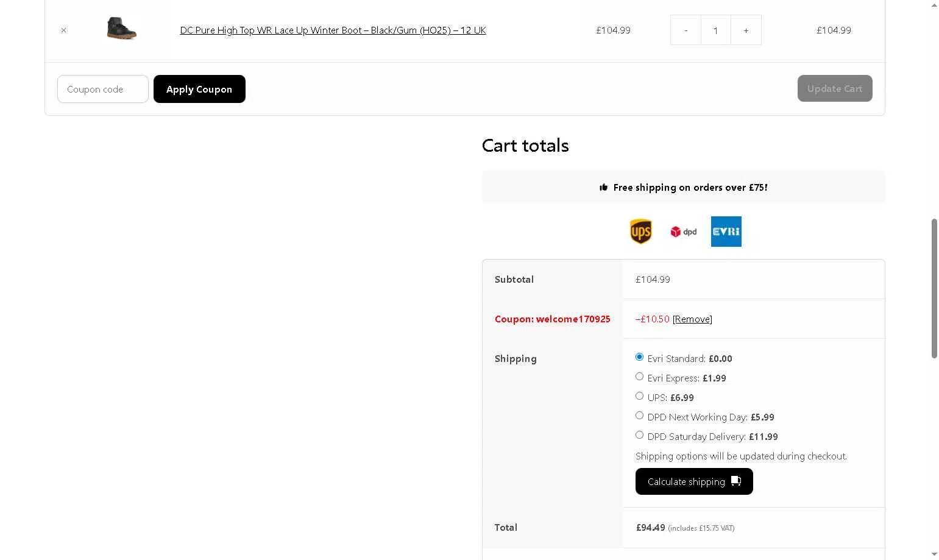
Task: Click the includes £15.75 VAT note
Action: click(x=701, y=528)
